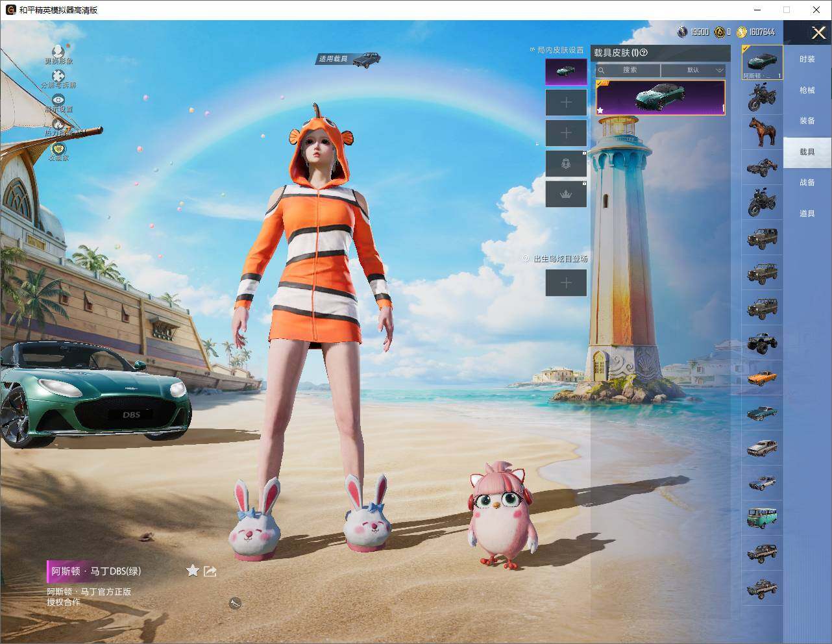Switch to the 时装 tab
This screenshot has width=832, height=644.
tap(807, 59)
